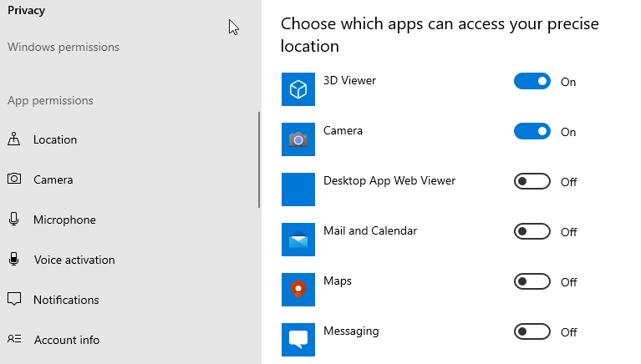
Task: Click the Microphone sidebar icon
Action: [x=14, y=220]
